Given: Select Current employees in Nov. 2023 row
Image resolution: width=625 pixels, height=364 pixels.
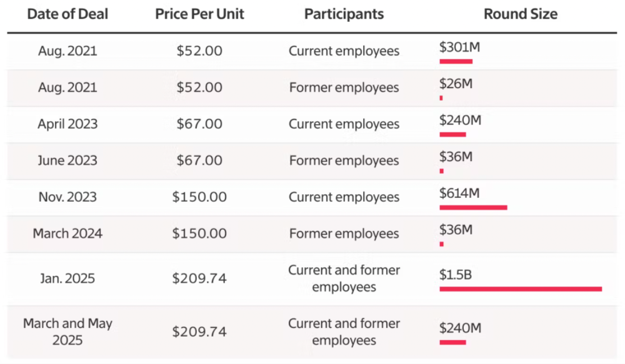Looking at the screenshot, I should click(x=344, y=197).
